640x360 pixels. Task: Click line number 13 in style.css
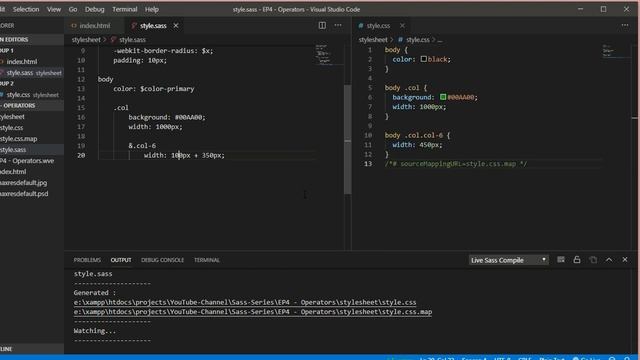tap(368, 164)
